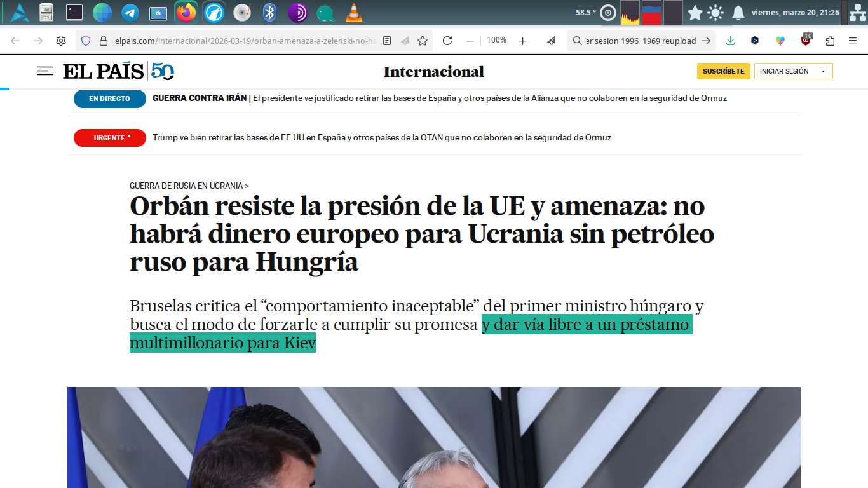
Task: Open the Firefox downloads panel
Action: (731, 41)
